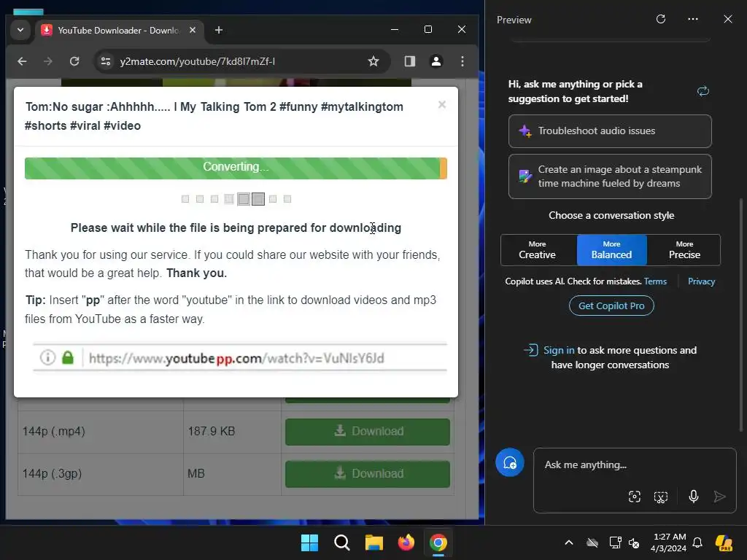Reload the y2mate page
The width and height of the screenshot is (747, 560).
74,61
